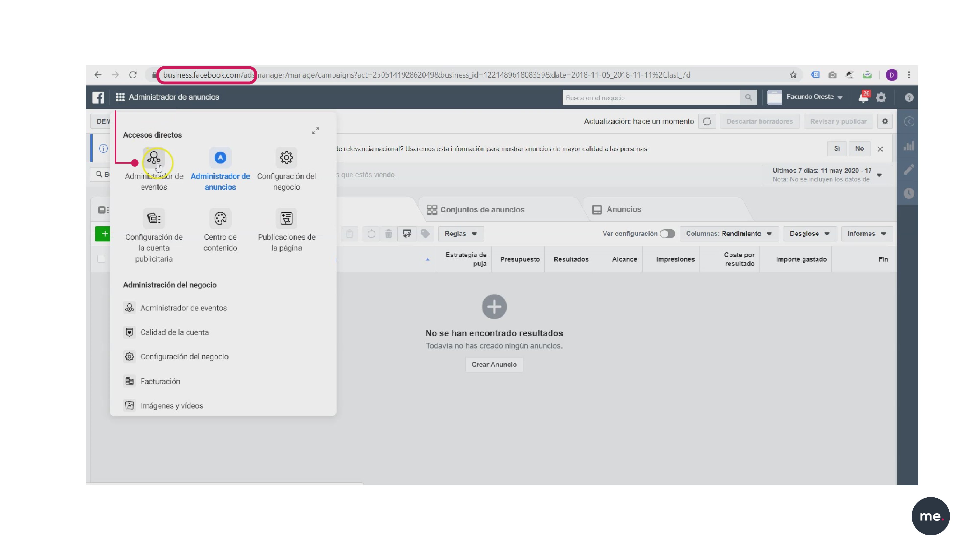The height and width of the screenshot is (551, 980).
Task: Open header settings gear icon
Action: (x=881, y=98)
